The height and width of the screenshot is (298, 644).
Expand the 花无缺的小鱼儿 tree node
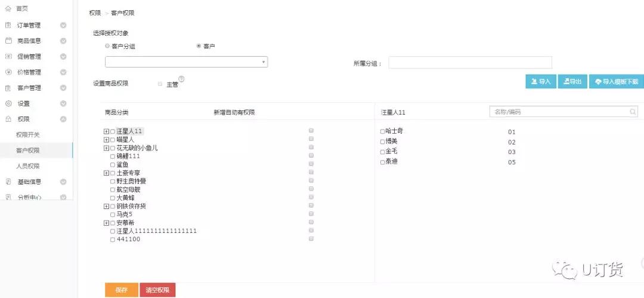coord(106,148)
